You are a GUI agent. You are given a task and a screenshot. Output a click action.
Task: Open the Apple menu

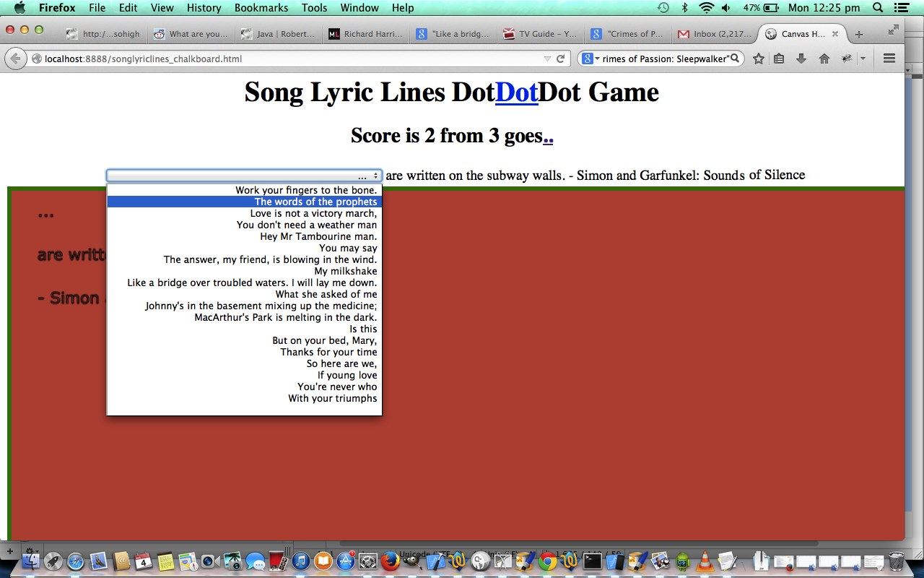(19, 8)
